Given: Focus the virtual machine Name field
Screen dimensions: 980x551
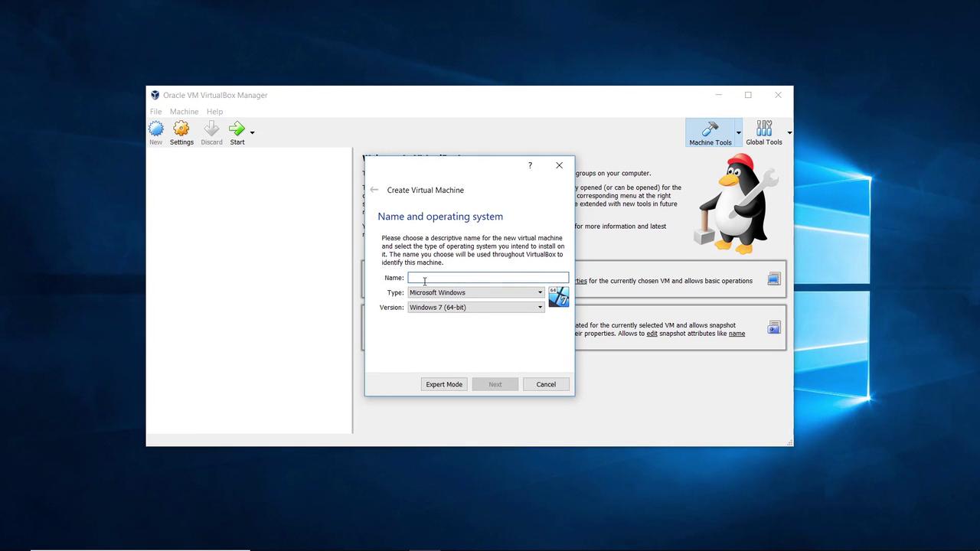Looking at the screenshot, I should click(x=488, y=278).
